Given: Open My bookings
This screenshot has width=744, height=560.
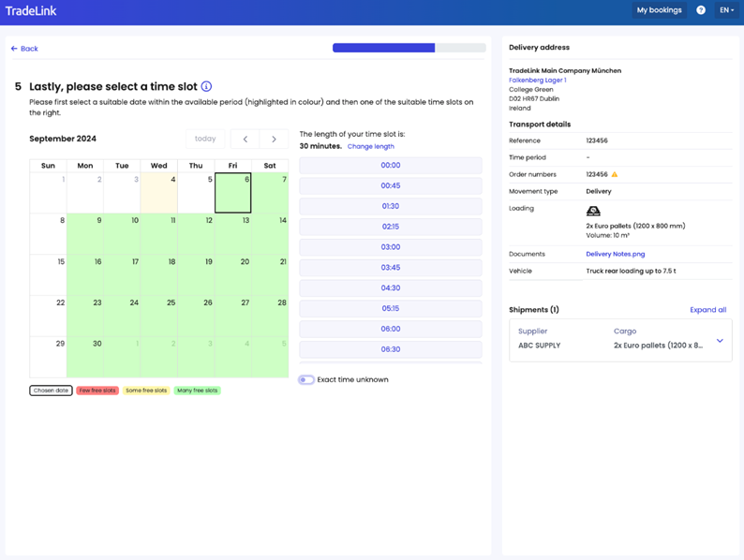Looking at the screenshot, I should click(x=659, y=10).
